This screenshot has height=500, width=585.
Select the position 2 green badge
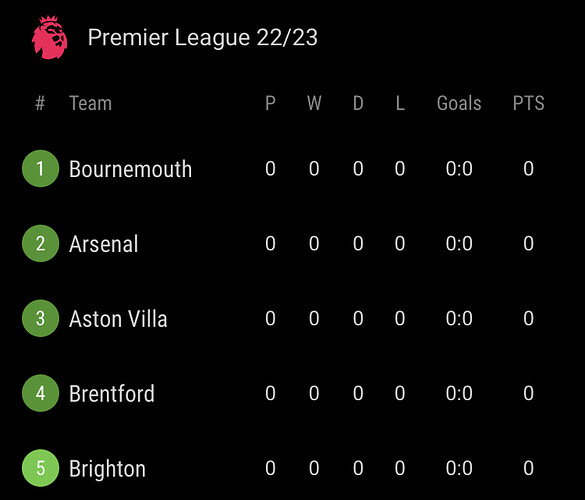coord(40,243)
